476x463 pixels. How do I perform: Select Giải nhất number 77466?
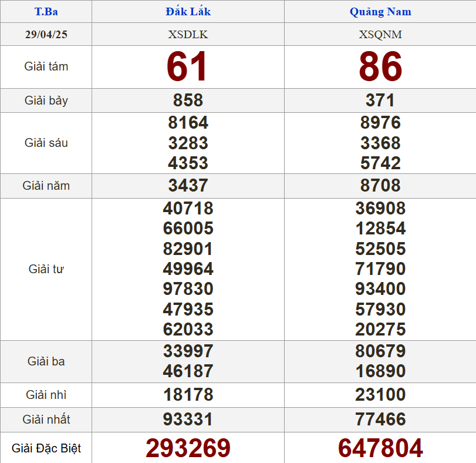(x=380, y=420)
